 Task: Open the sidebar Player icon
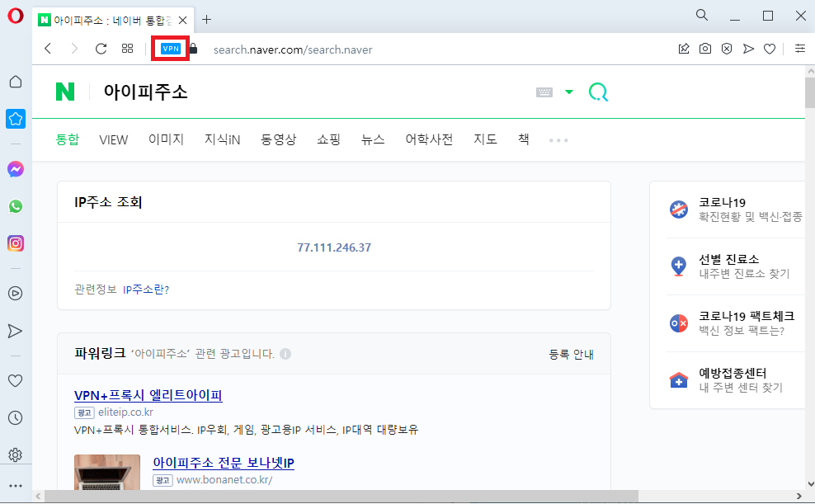[x=16, y=294]
